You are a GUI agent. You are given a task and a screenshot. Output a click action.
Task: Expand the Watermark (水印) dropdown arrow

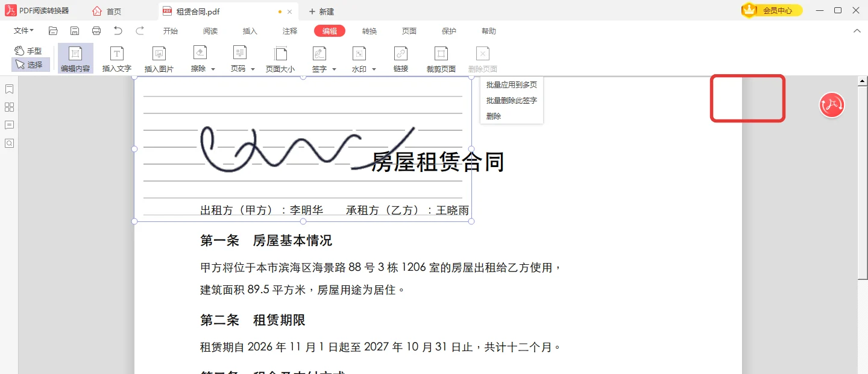click(x=374, y=69)
